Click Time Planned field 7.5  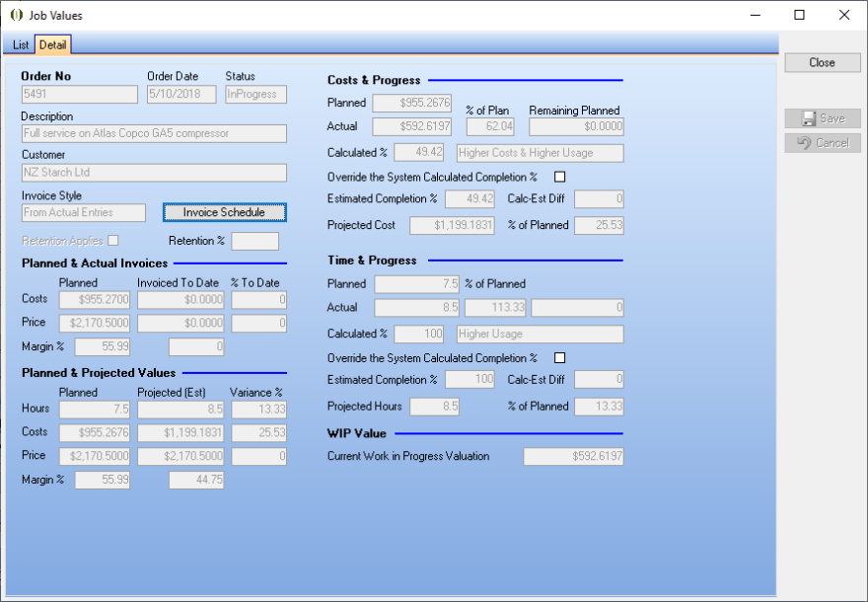(x=417, y=284)
